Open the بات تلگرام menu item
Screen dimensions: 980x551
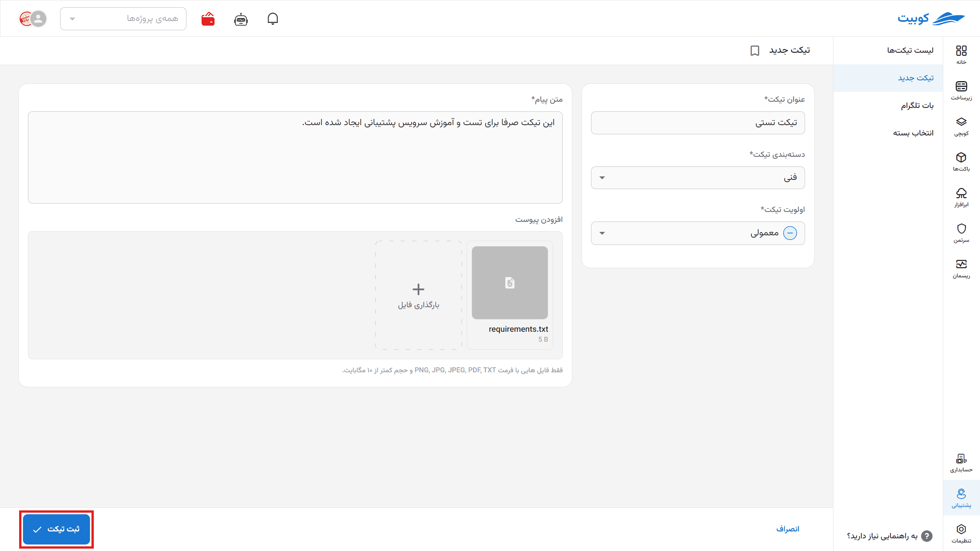[888, 106]
